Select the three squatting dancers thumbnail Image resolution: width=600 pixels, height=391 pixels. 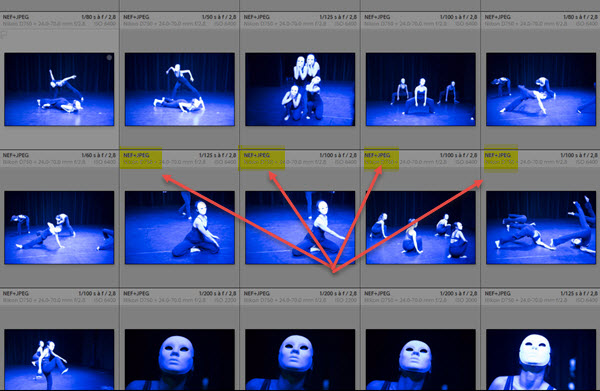pos(421,89)
